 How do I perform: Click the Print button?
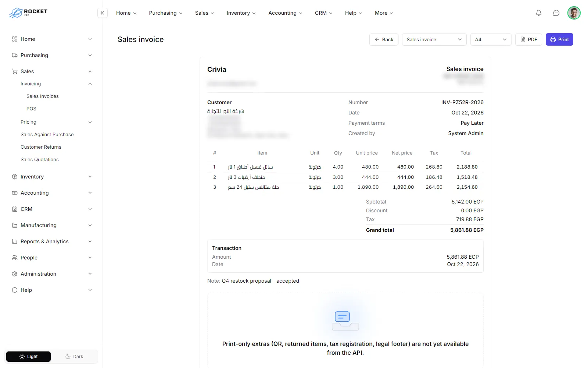[559, 39]
